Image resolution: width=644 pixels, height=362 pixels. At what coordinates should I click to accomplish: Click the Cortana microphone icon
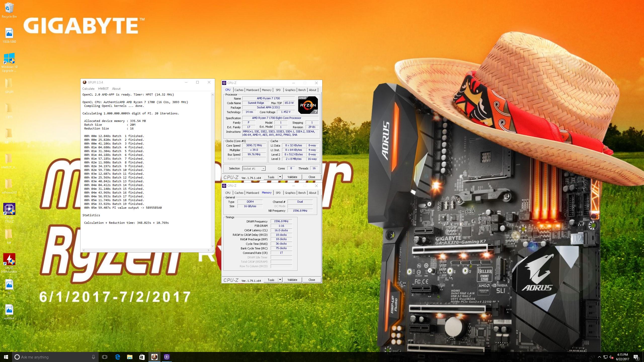point(93,357)
